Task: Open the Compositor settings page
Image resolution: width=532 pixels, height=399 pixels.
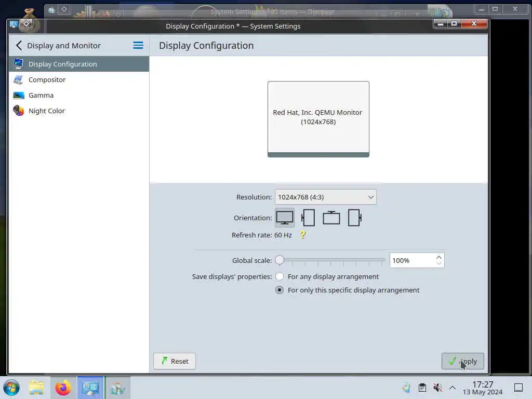Action: click(79, 79)
